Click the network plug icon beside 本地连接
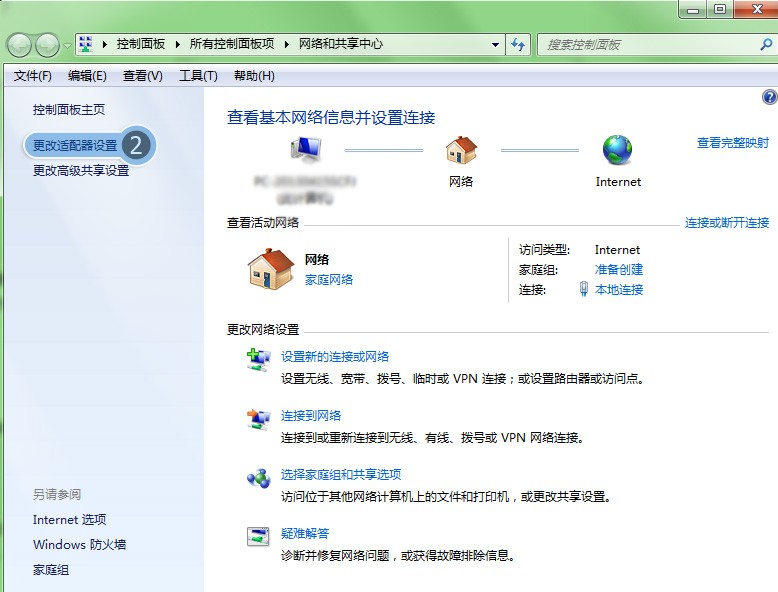778x592 pixels. [584, 289]
